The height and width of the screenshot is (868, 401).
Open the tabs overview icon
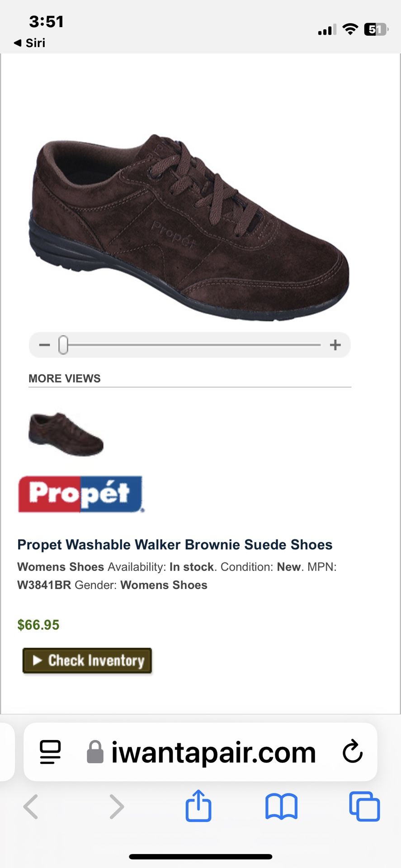coord(364,806)
